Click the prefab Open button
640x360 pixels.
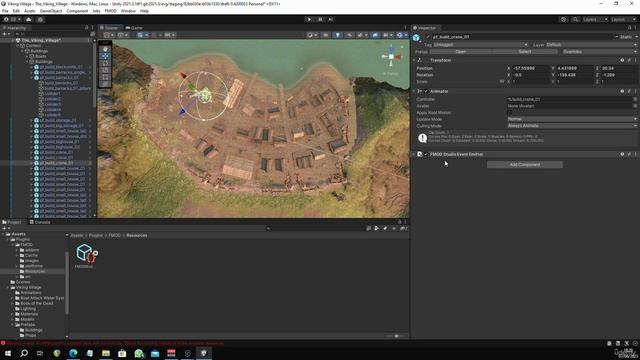click(x=460, y=52)
